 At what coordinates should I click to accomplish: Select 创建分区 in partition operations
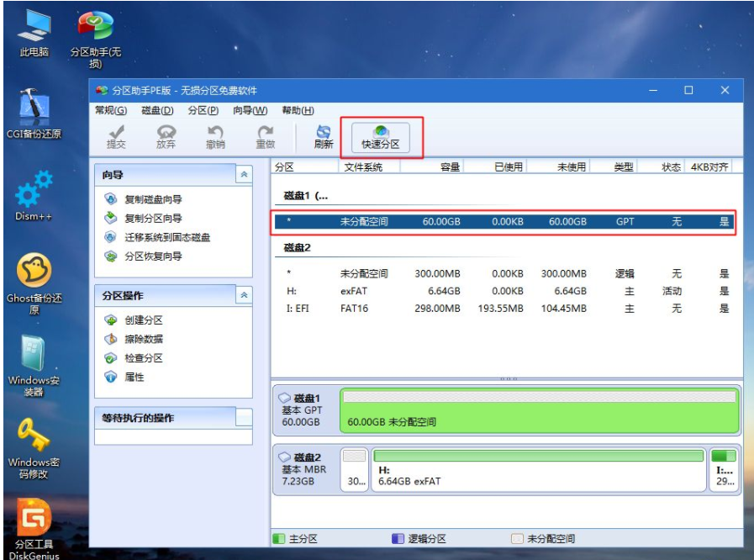(143, 320)
